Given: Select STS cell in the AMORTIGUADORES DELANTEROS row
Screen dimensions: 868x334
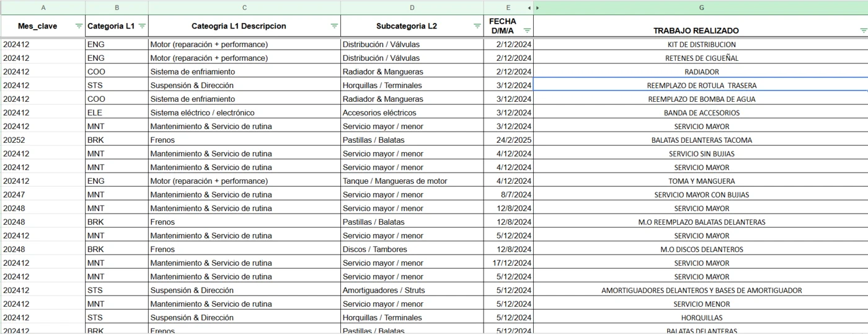Looking at the screenshot, I should pos(117,291).
